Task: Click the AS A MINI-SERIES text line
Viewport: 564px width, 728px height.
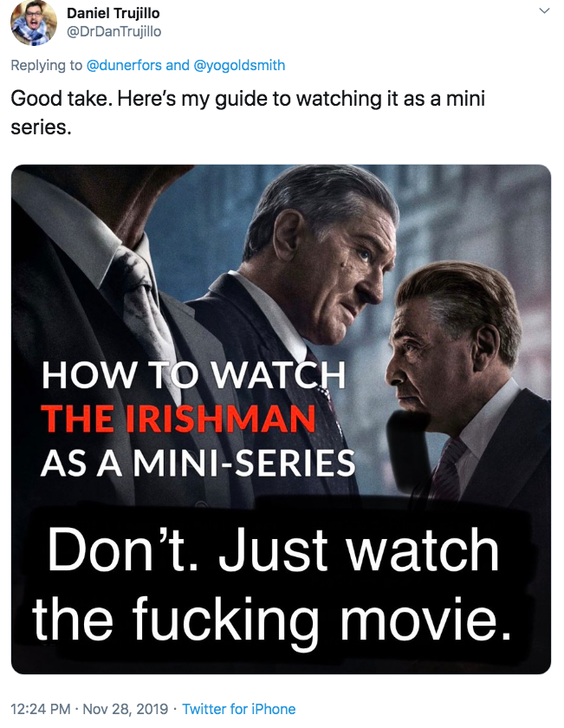Action: coord(198,463)
